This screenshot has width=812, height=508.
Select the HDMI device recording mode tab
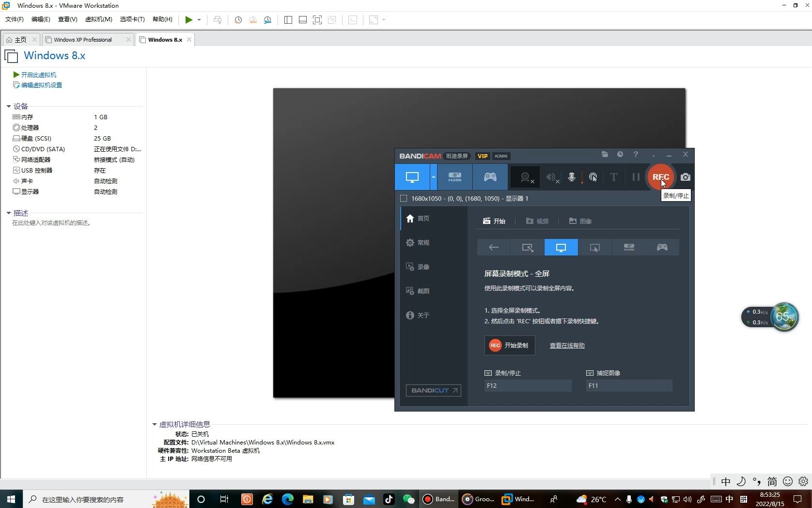tap(454, 177)
